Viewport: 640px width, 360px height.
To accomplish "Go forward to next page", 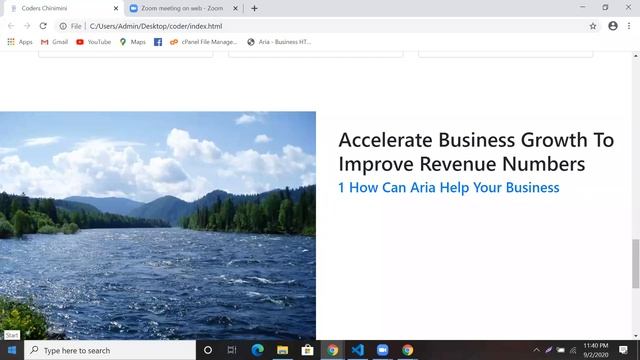I will 27,26.
